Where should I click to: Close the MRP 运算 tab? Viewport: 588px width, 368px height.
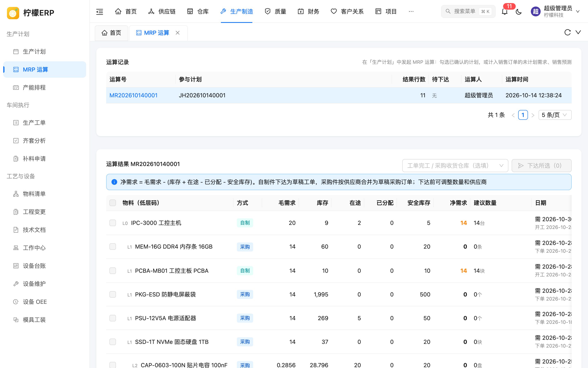point(178,33)
